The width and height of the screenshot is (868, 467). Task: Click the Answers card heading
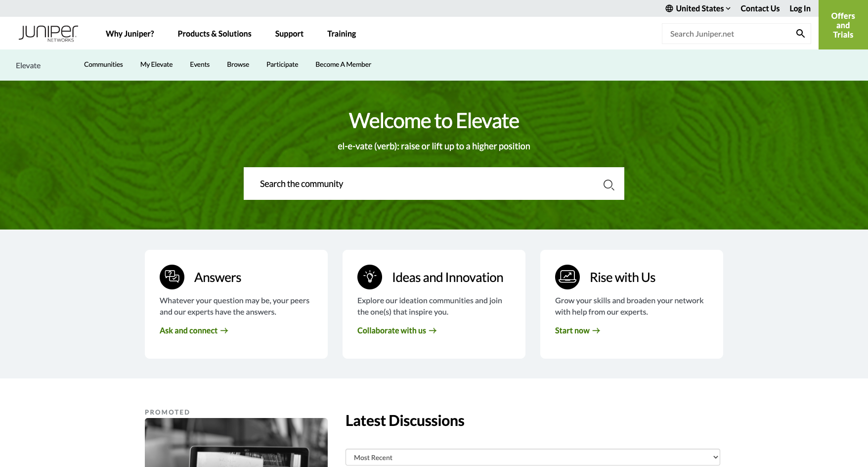pyautogui.click(x=217, y=278)
